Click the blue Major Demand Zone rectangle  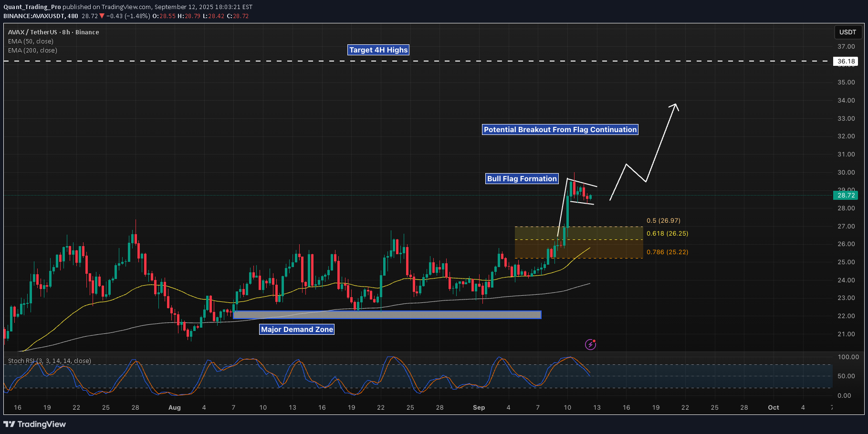coord(387,315)
